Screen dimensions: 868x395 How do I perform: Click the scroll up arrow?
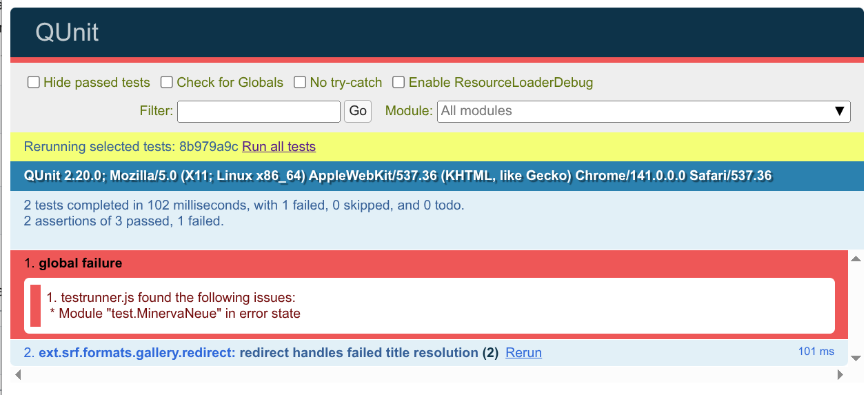(x=856, y=259)
